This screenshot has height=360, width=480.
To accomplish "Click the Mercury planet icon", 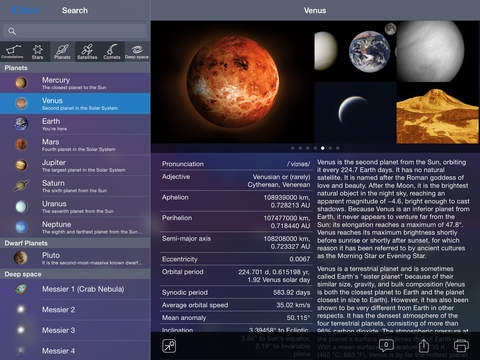I will 21,83.
